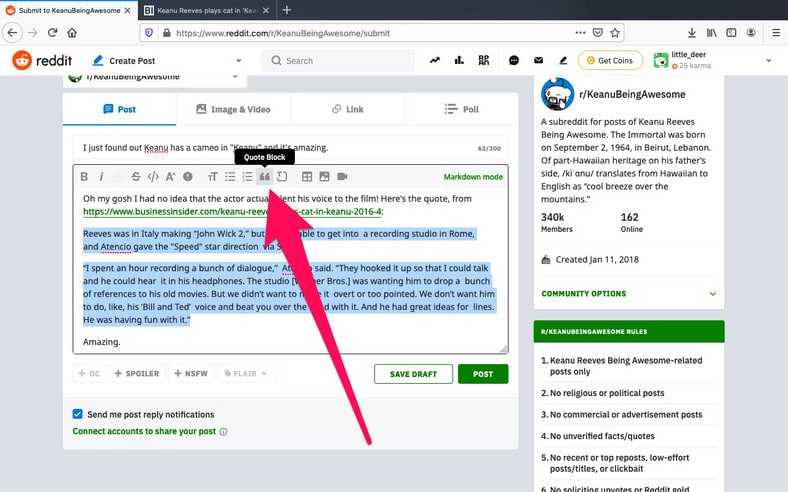Bookmark this page with star
788x492 pixels.
pyautogui.click(x=615, y=33)
